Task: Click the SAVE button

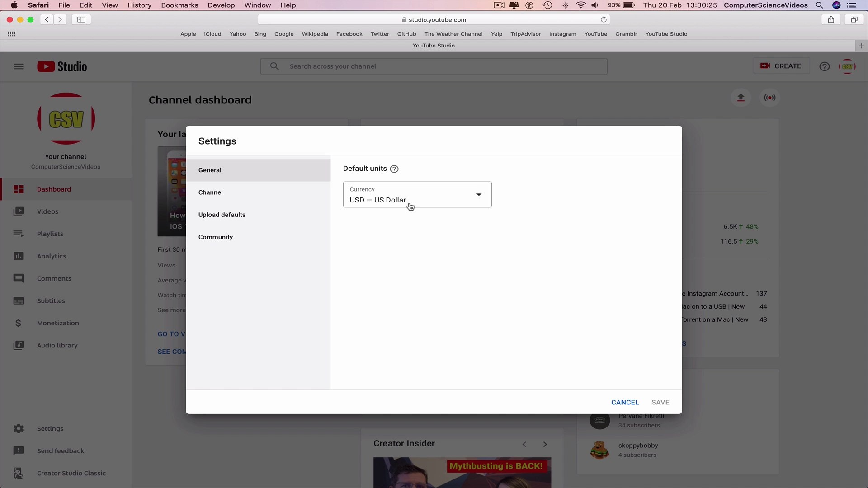Action: click(660, 402)
